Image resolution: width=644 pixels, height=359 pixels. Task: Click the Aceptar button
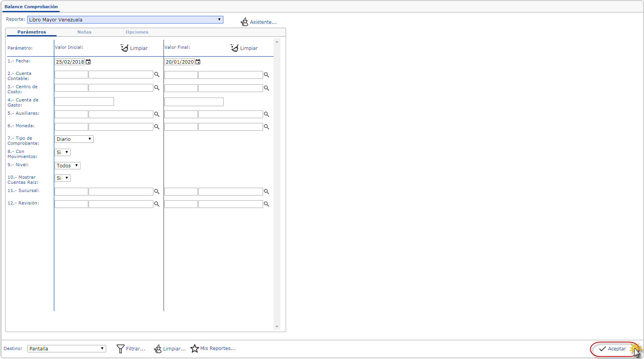pos(613,349)
